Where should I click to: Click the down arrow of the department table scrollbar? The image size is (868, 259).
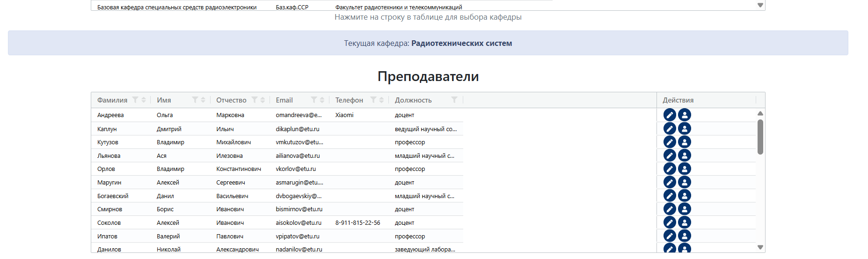760,5
